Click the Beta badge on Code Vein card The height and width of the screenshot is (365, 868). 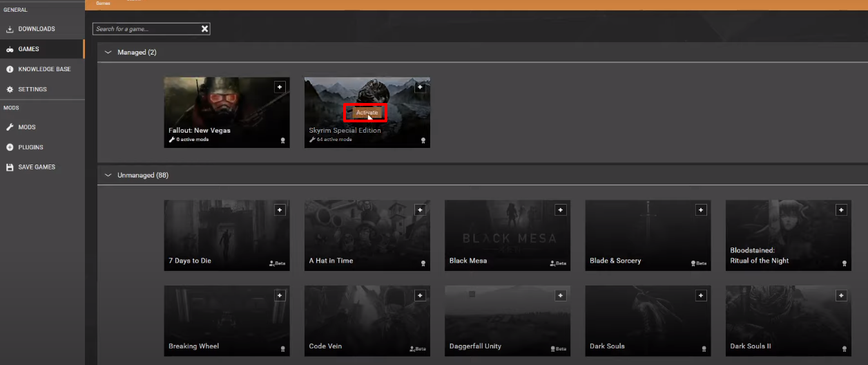[417, 349]
